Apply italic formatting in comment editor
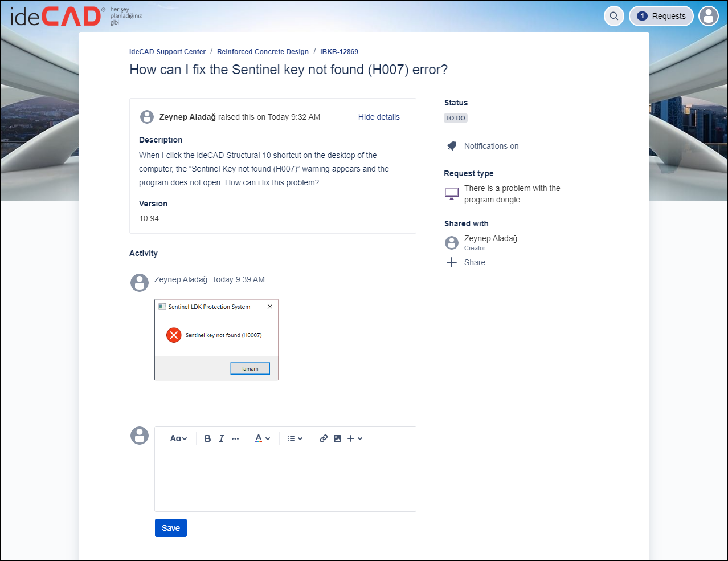The height and width of the screenshot is (561, 728). pos(221,438)
